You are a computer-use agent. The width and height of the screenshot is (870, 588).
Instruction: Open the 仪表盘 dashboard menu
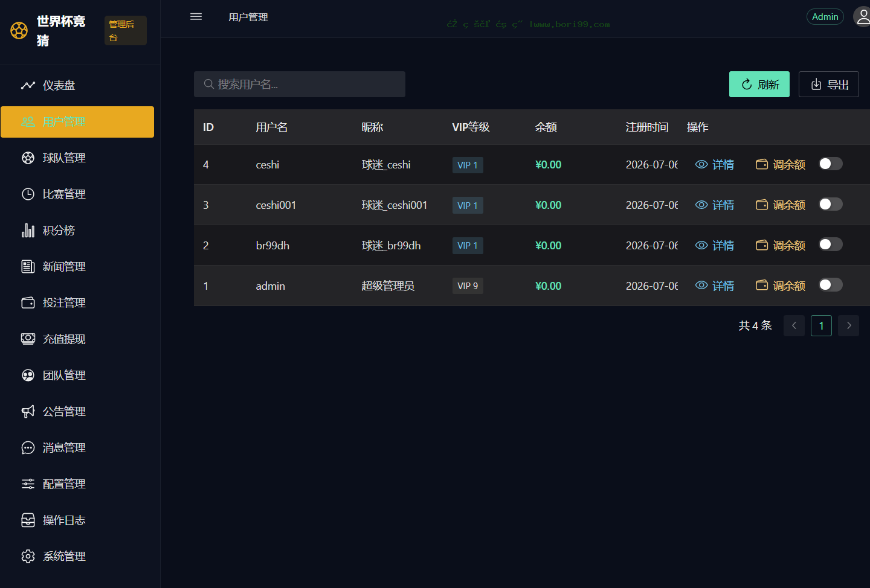click(77, 86)
